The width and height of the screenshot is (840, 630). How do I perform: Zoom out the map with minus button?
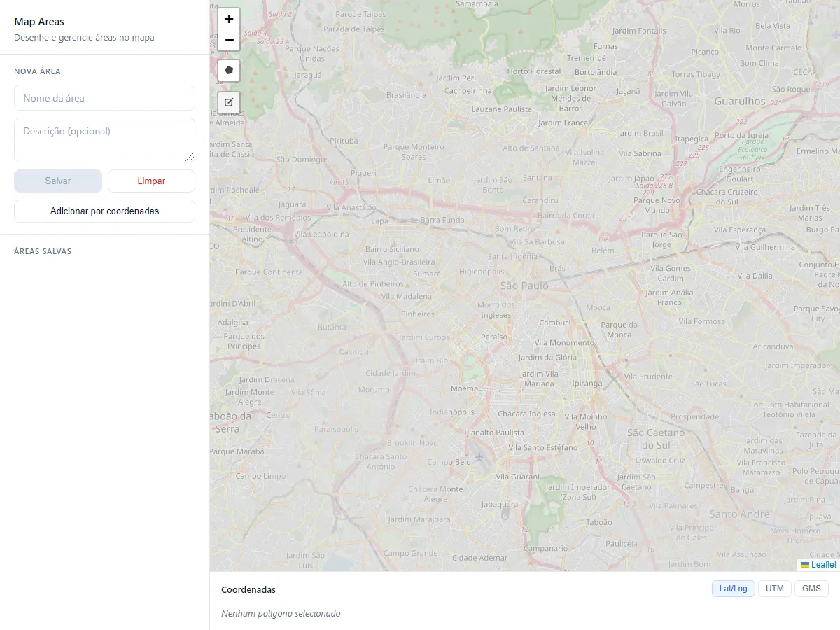tap(229, 40)
